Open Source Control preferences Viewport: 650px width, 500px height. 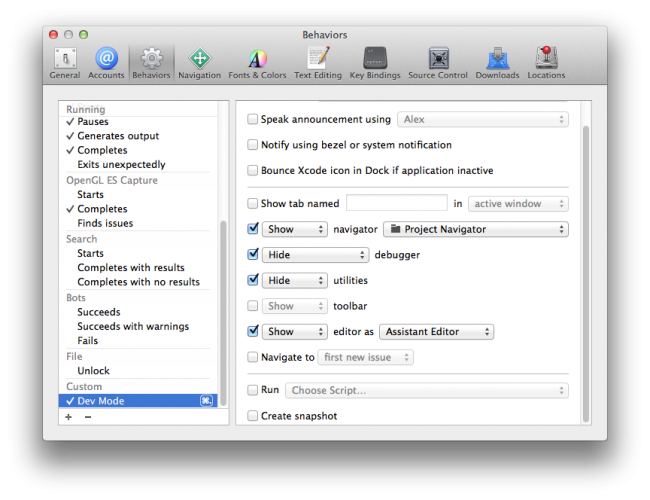pyautogui.click(x=438, y=63)
